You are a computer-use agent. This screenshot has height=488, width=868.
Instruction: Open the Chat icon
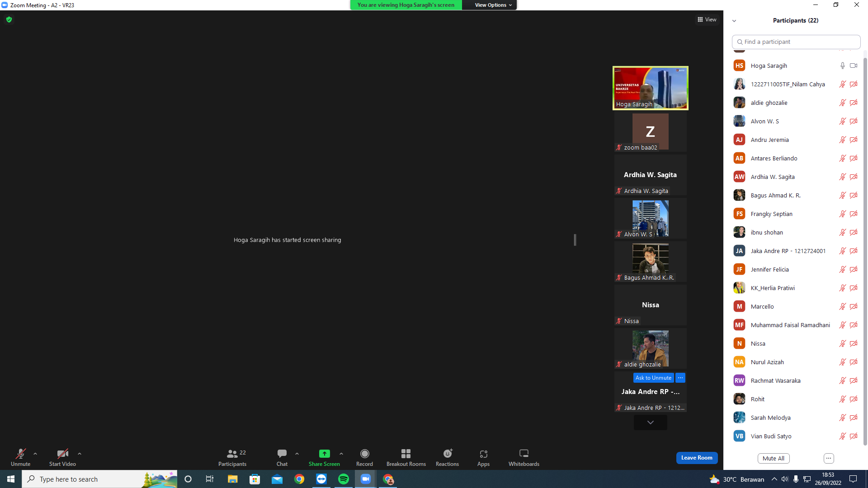tap(282, 453)
